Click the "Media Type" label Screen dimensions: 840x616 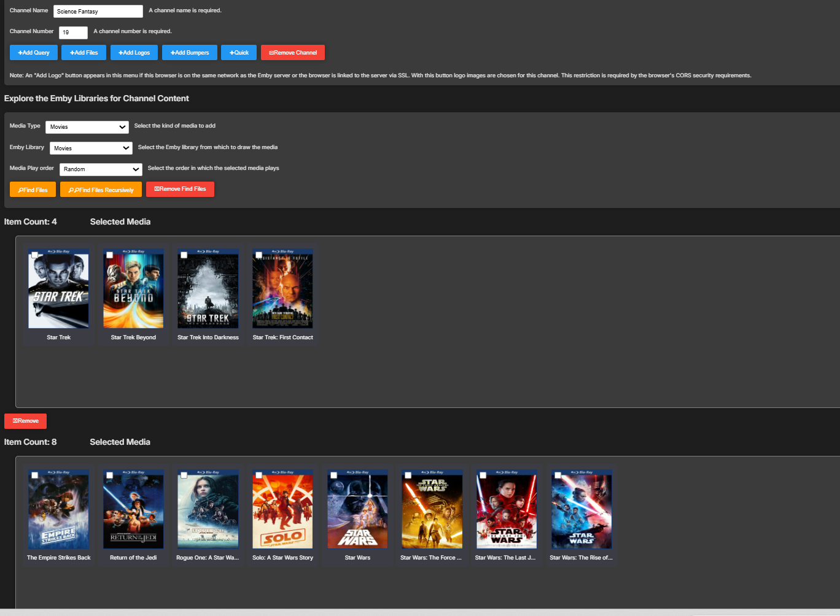pos(25,126)
